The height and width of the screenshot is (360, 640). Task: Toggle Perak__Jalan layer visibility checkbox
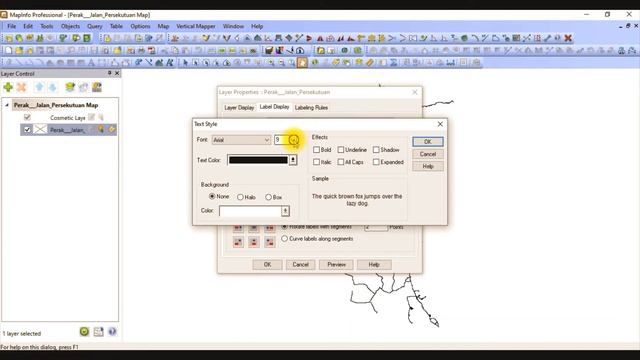click(27, 129)
